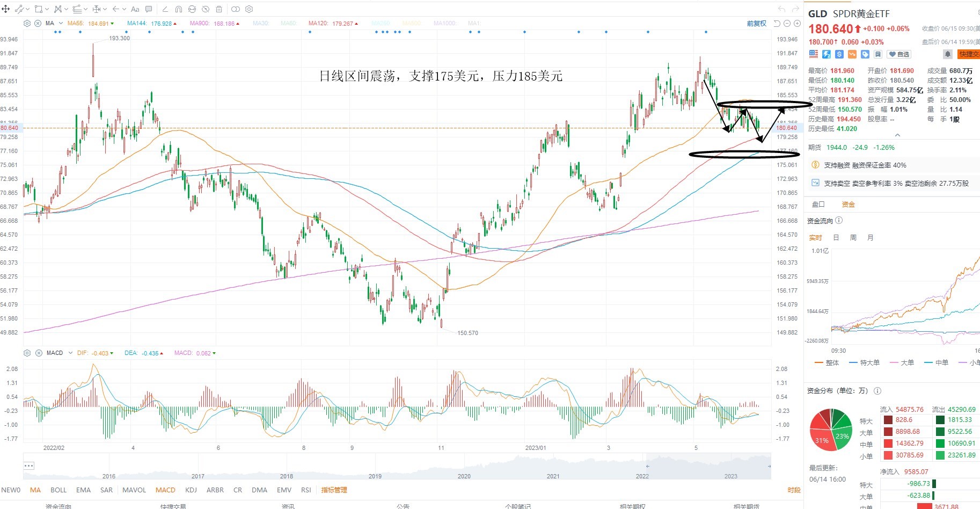Toggle hide all drawings eye icon

click(x=206, y=9)
